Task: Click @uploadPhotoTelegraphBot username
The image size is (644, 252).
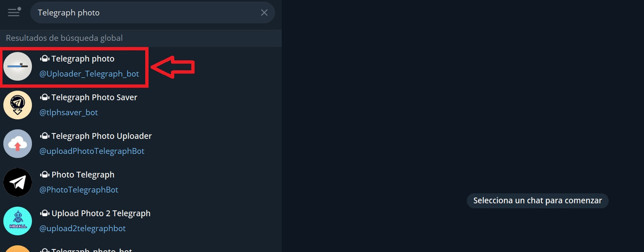Action: (x=92, y=151)
